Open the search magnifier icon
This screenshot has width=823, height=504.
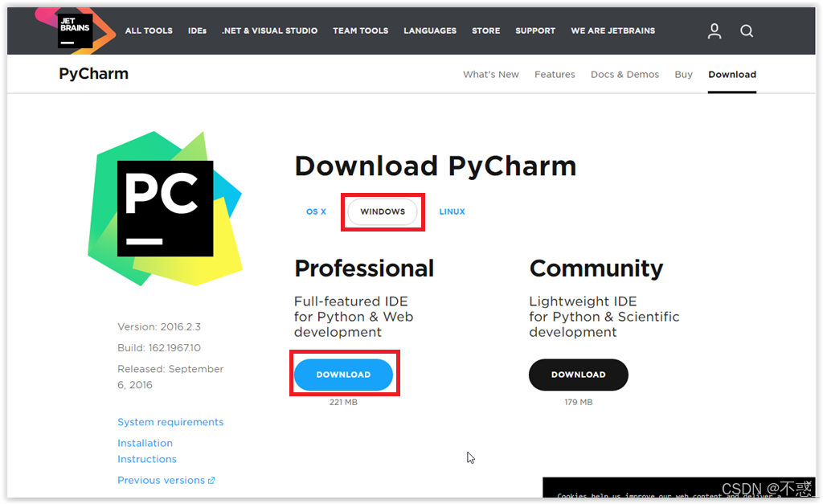tap(747, 31)
